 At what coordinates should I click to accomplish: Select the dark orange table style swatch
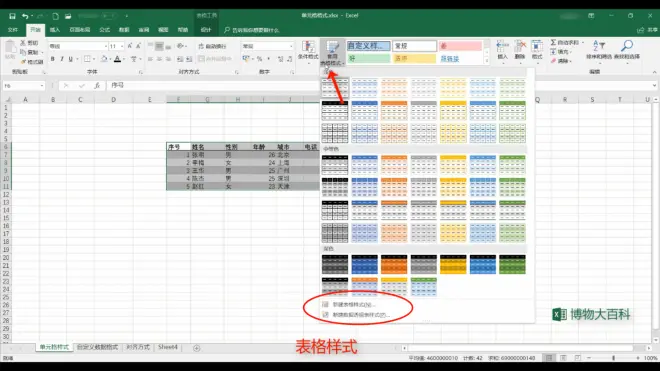[x=394, y=264]
